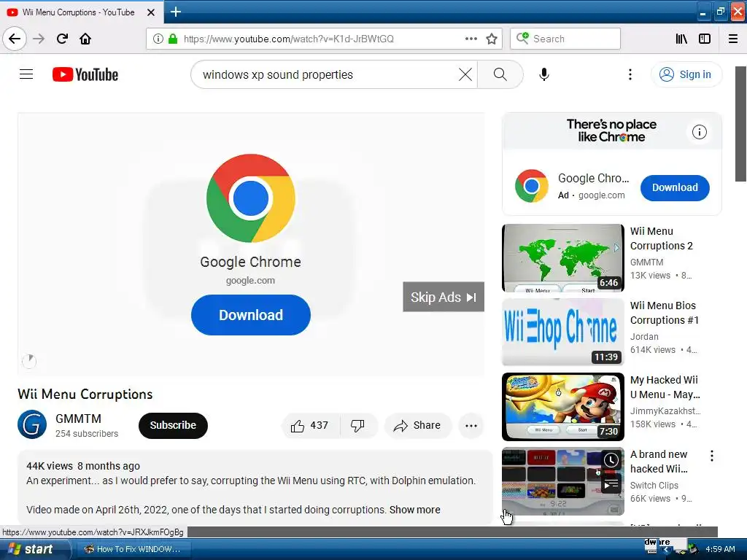Viewport: 747px width, 560px height.
Task: Click the taskbar clock 4:59 AM
Action: pos(720,549)
